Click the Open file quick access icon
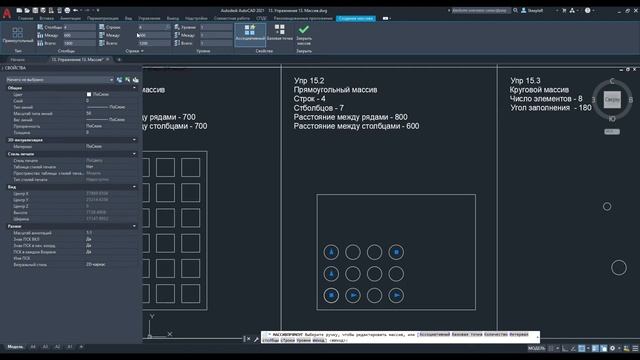The image size is (640, 360). point(27,11)
